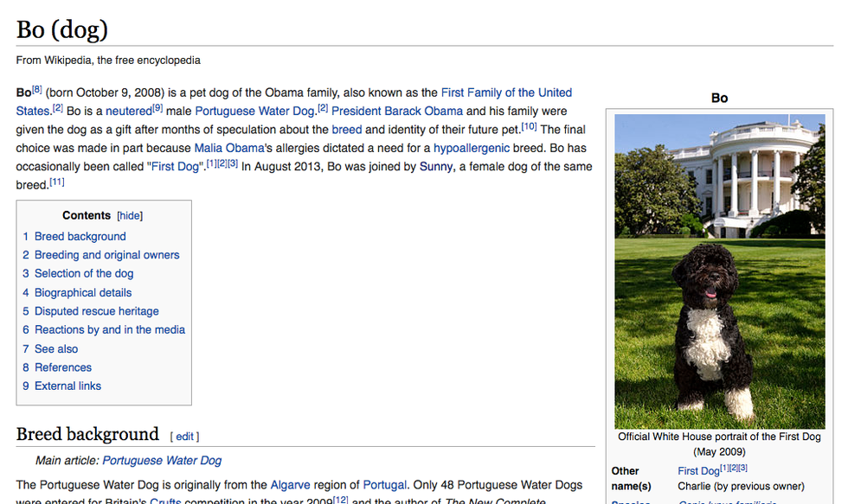Go to Reactions by and in the media
The image size is (848, 504).
click(109, 330)
